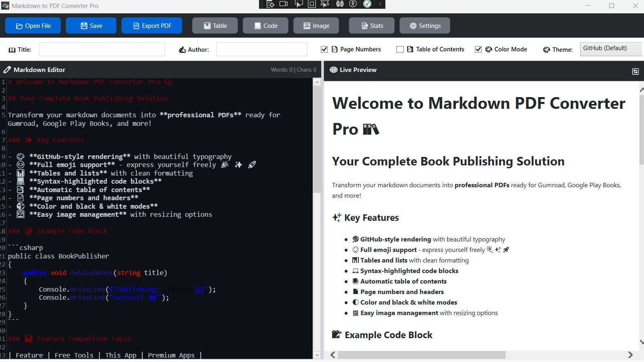Click the pencil icon in Markdown Editor header
The image size is (644, 362).
[7, 70]
